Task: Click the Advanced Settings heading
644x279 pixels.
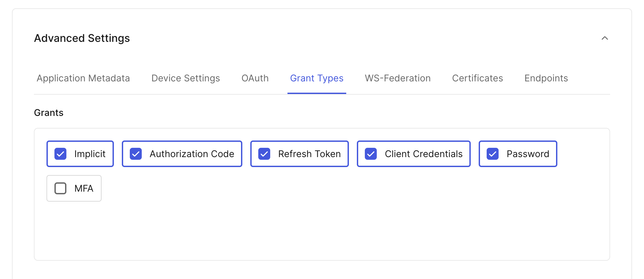Action: pyautogui.click(x=82, y=38)
